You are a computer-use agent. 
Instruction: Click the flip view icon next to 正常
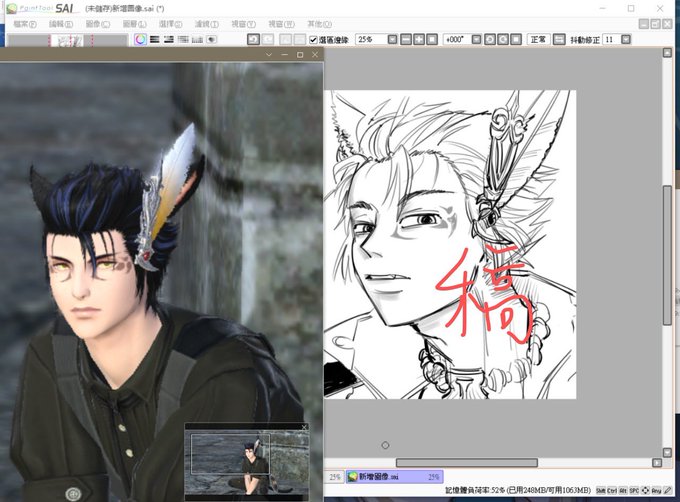(559, 39)
